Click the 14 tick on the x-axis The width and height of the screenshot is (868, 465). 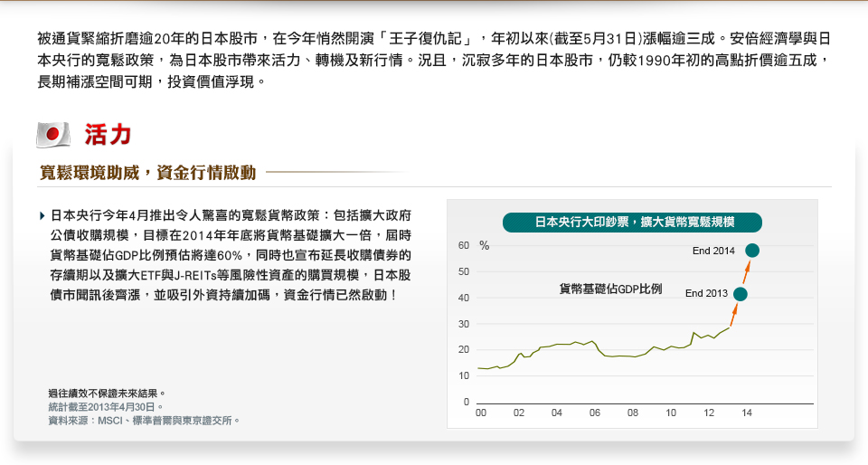[x=747, y=413]
